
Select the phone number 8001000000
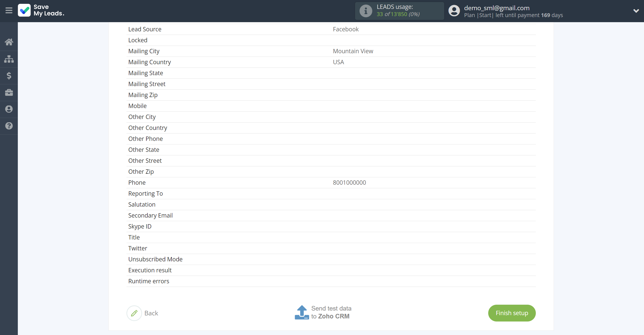(x=349, y=183)
